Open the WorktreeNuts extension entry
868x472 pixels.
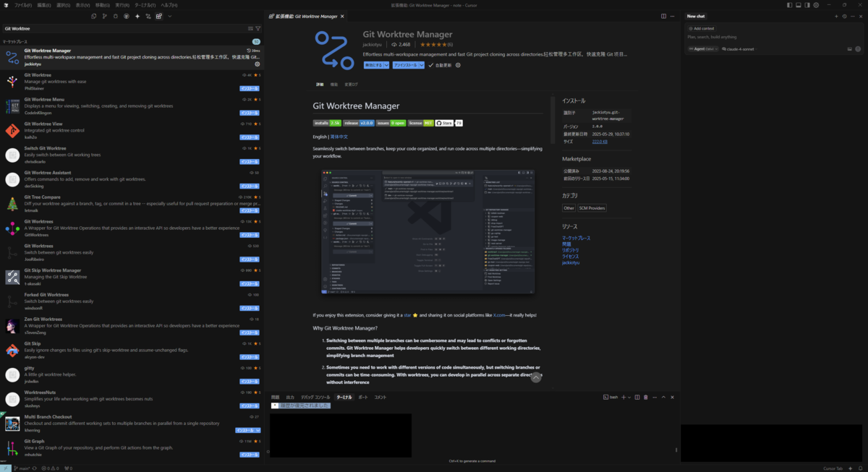click(x=132, y=399)
